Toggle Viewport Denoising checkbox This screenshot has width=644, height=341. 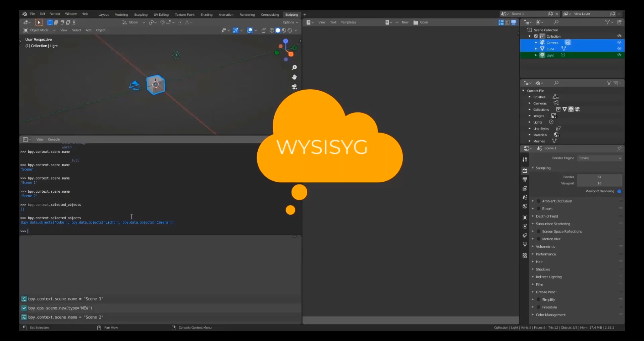coord(619,191)
